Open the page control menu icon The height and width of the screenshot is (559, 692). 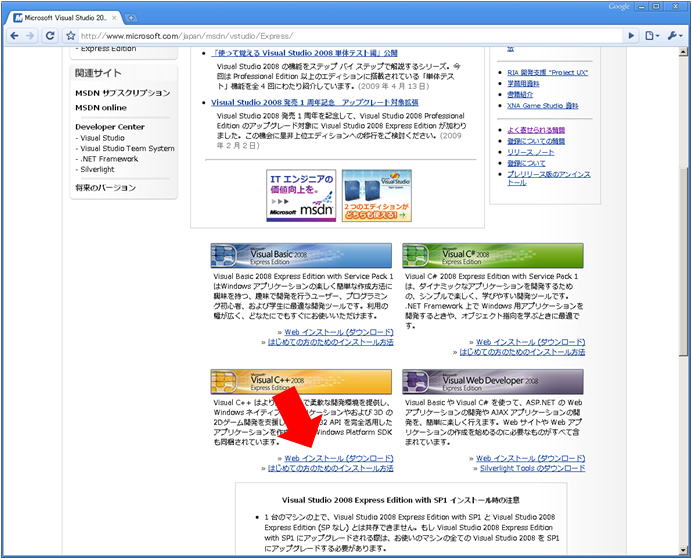click(652, 36)
